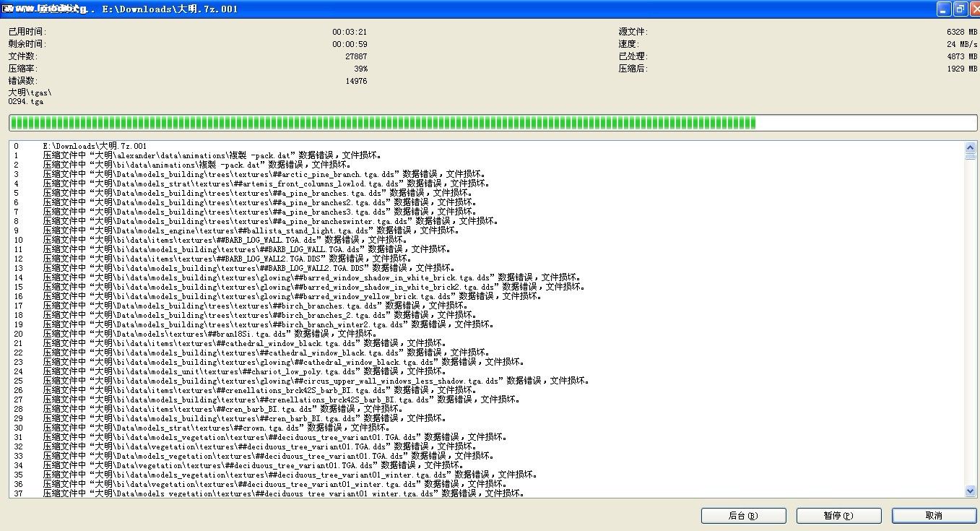Cancel the extraction with 取消 button
Image resolution: width=980 pixels, height=531 pixels.
(934, 516)
